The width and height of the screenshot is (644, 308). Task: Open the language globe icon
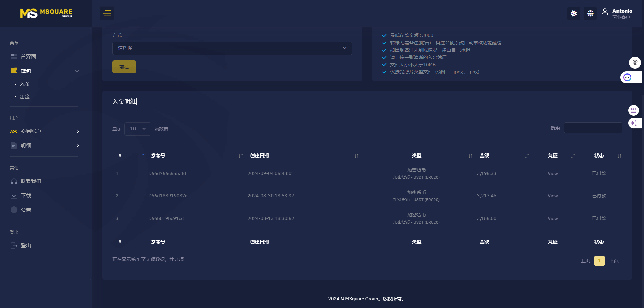point(590,13)
